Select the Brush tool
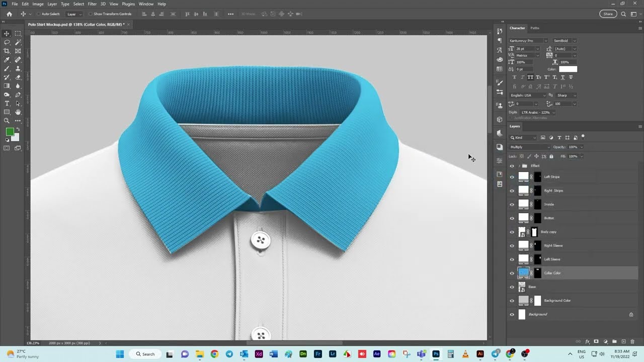This screenshot has width=644, height=362. (7, 68)
